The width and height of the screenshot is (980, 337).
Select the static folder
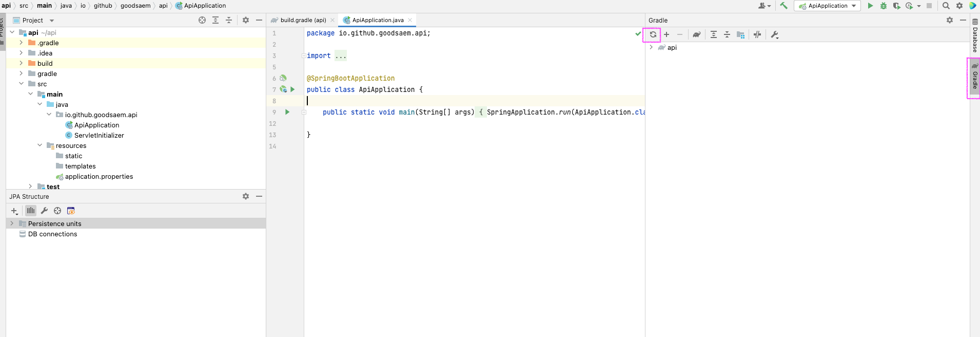pos(73,156)
